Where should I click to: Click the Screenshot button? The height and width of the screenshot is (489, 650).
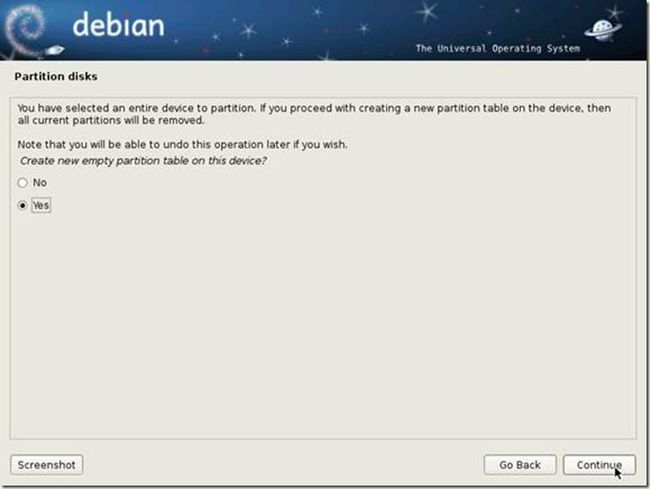(46, 465)
